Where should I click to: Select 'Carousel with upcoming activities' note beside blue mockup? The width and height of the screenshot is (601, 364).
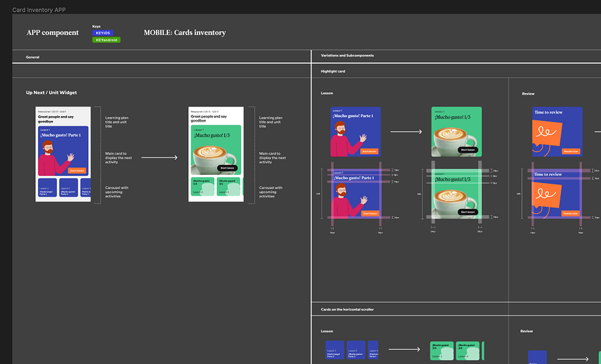pyautogui.click(x=117, y=192)
